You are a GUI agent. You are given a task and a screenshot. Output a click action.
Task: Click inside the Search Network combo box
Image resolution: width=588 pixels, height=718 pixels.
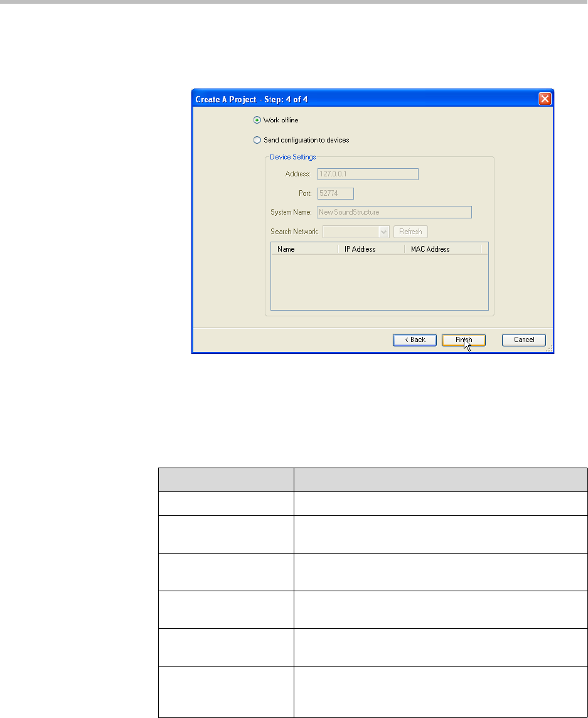tap(350, 232)
